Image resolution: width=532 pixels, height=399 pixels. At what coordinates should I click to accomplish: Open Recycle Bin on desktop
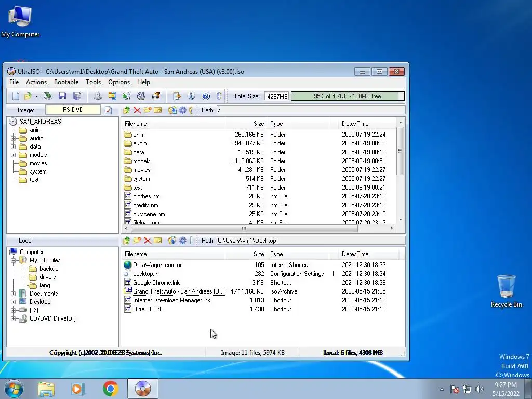pos(506,291)
